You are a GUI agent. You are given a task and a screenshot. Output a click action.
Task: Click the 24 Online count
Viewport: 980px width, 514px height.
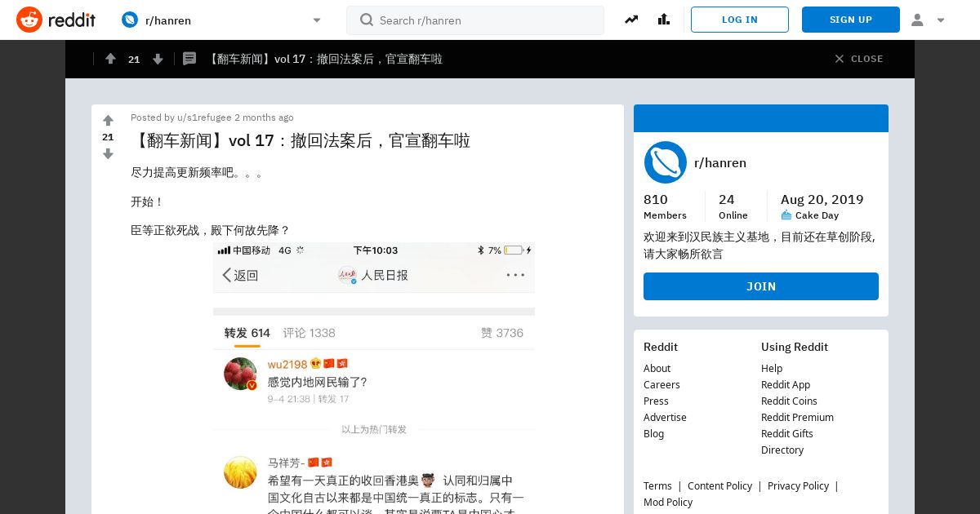click(733, 206)
